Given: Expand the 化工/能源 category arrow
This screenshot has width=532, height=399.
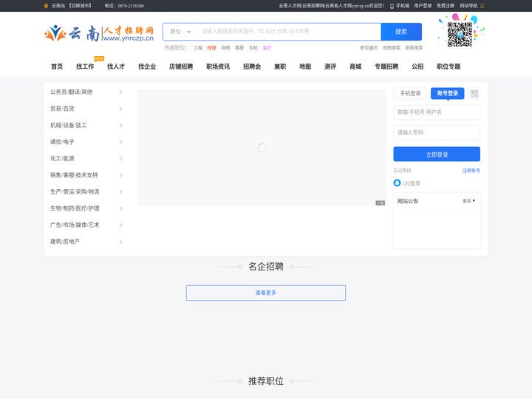Looking at the screenshot, I should click(120, 158).
